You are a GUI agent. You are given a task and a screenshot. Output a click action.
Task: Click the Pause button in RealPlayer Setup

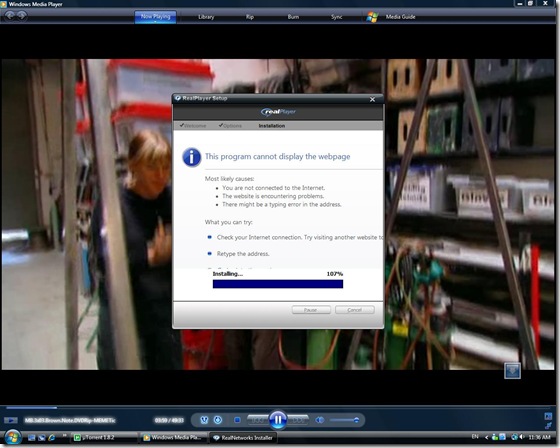coord(311,310)
